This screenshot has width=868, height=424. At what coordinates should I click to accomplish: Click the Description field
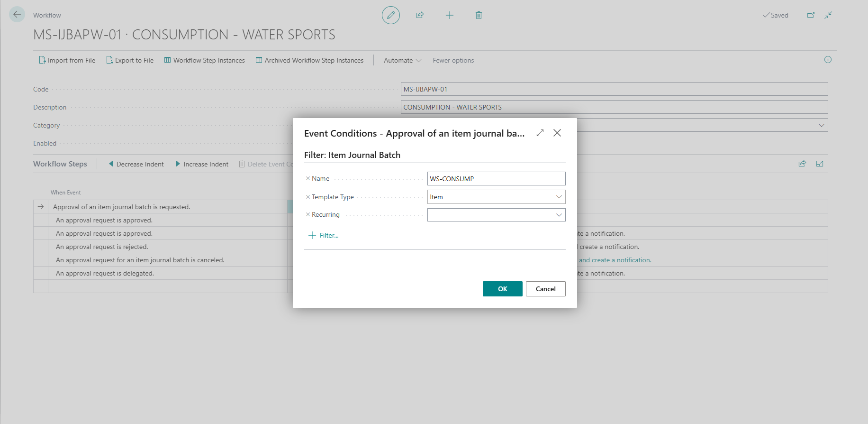click(x=615, y=107)
